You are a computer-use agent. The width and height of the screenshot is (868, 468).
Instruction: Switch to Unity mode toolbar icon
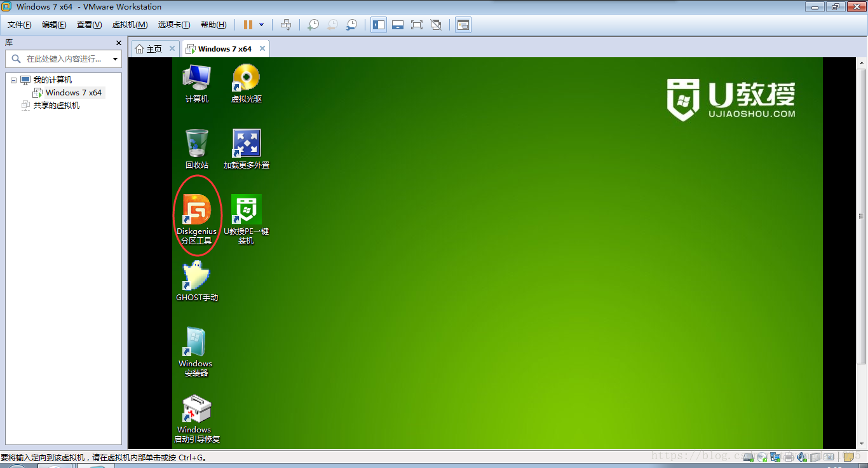(436, 25)
